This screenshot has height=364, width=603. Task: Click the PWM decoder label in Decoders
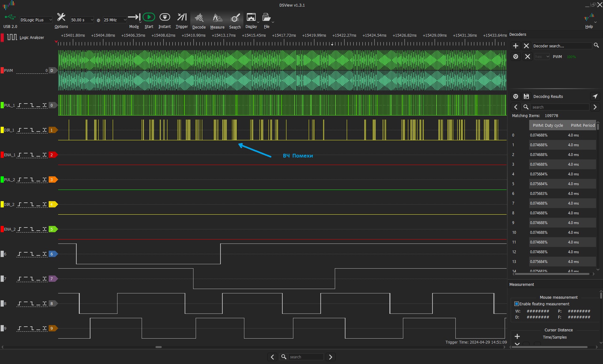click(557, 57)
